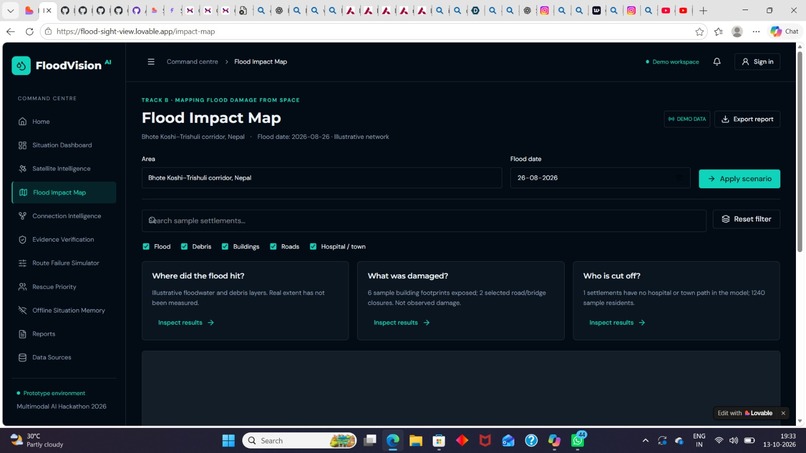Click the taskbar Search box
This screenshot has height=453, width=806.
299,441
